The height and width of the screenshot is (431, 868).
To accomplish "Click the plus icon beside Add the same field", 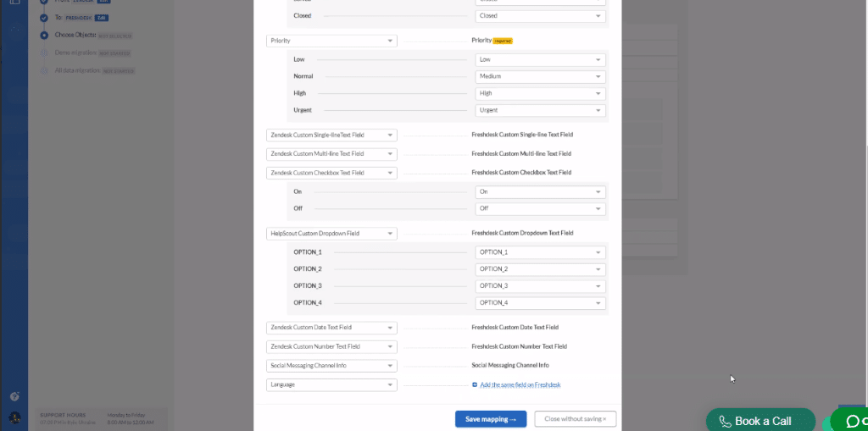I will (x=475, y=384).
